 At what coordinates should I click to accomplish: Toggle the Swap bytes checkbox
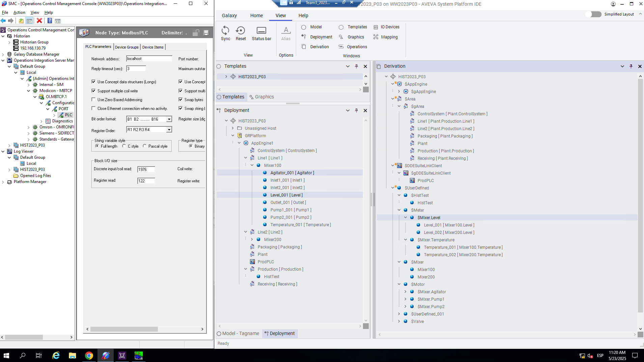[x=180, y=99]
